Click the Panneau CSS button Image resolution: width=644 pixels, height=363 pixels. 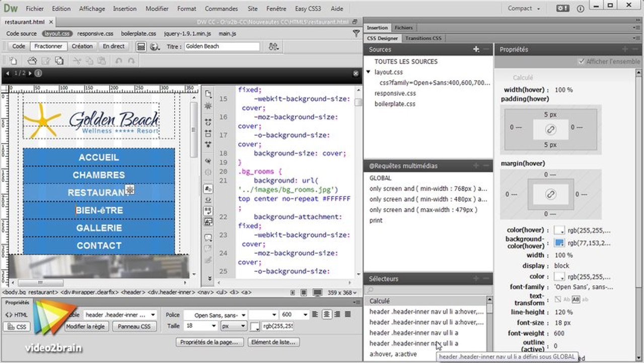[x=134, y=326]
